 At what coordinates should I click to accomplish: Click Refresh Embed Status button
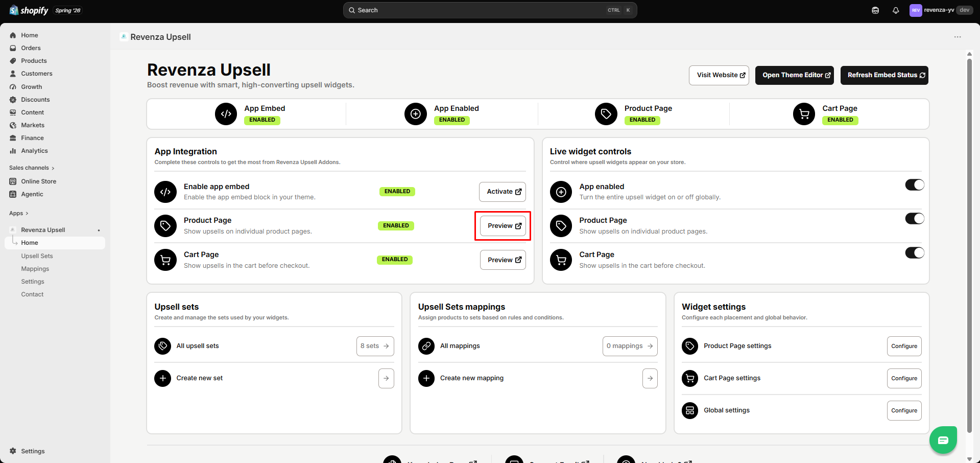tap(885, 75)
